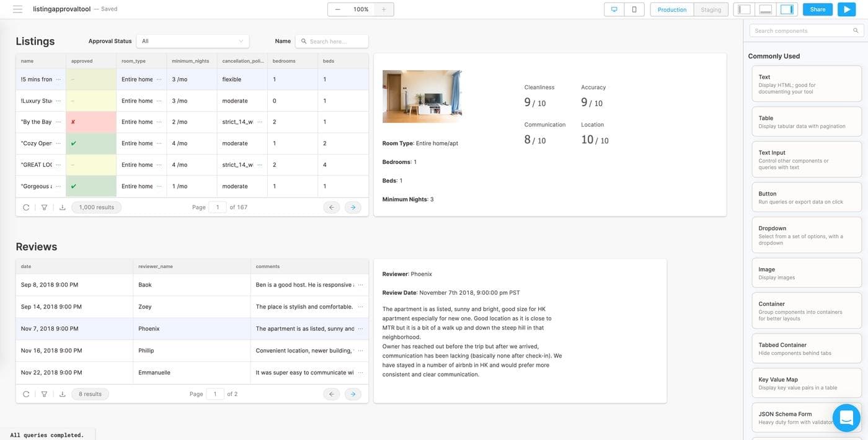Select the Tabbed Container component
The image size is (868, 440).
pos(806,349)
